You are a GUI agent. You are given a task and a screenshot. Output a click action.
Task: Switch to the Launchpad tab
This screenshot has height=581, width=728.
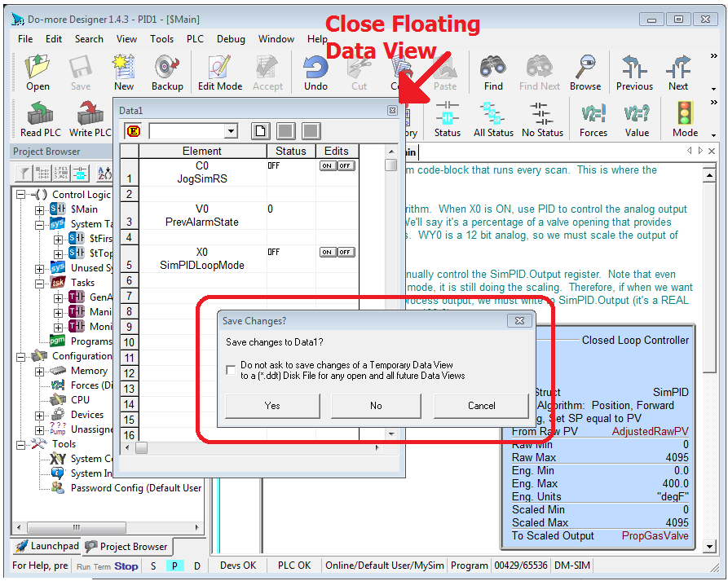(x=47, y=546)
